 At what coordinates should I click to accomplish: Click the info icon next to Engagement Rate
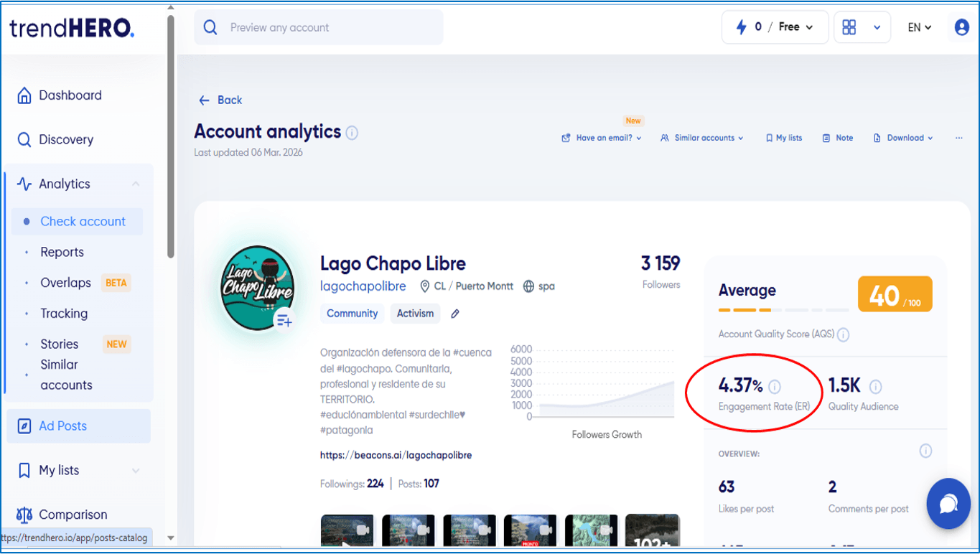coord(775,387)
